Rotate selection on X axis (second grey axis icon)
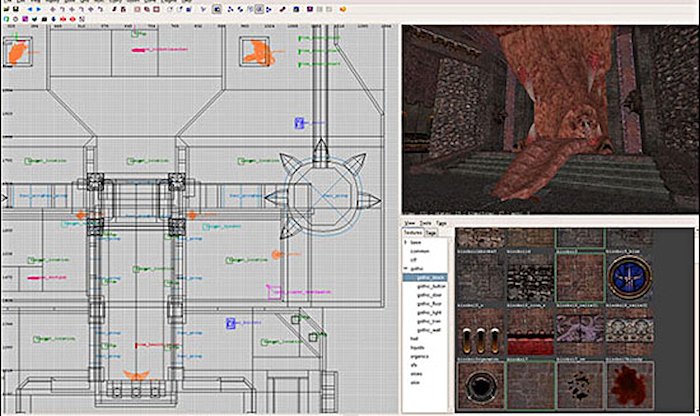 tap(62, 9)
